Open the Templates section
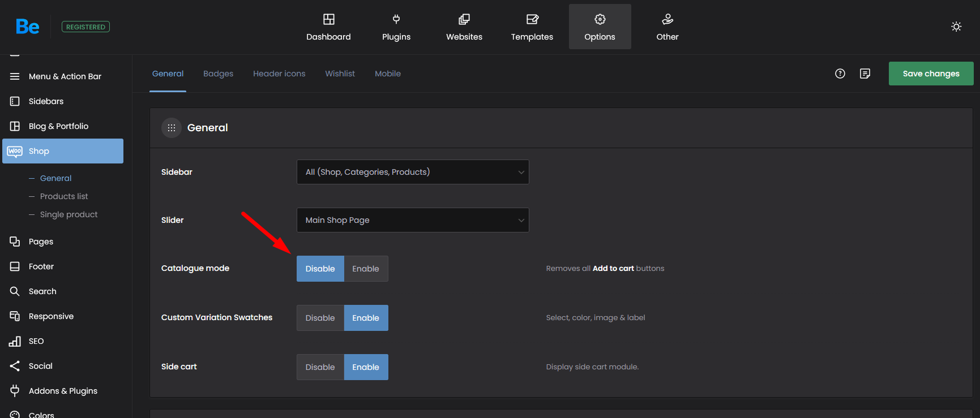980x418 pixels. point(532,27)
